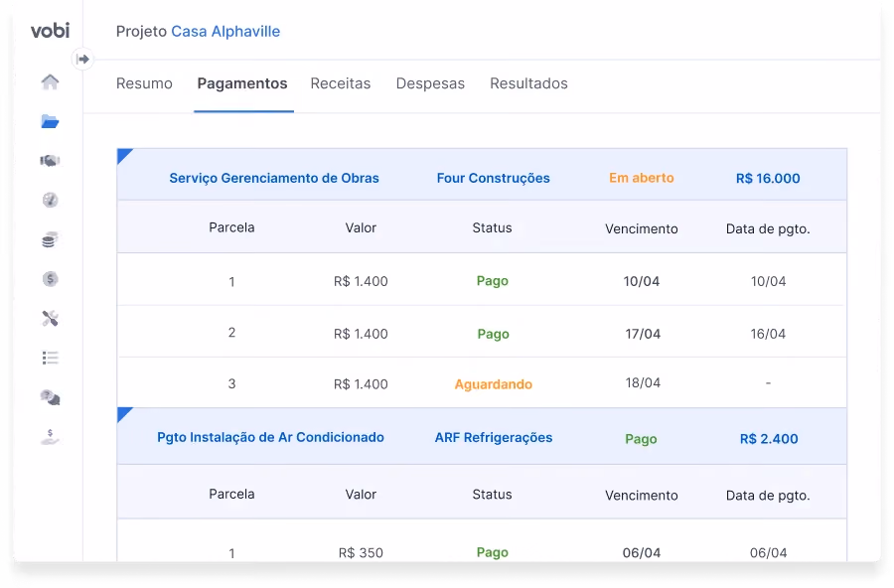This screenshot has height=588, width=894.
Task: Click supplier ARF Refrigerações
Action: (494, 437)
